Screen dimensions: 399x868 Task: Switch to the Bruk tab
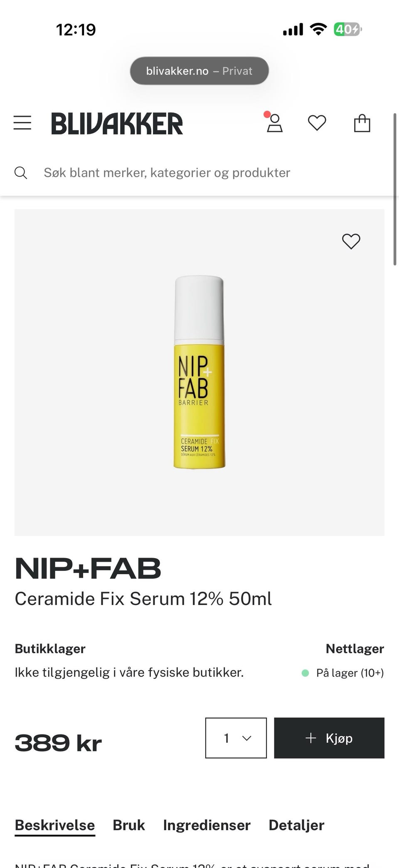click(x=129, y=825)
